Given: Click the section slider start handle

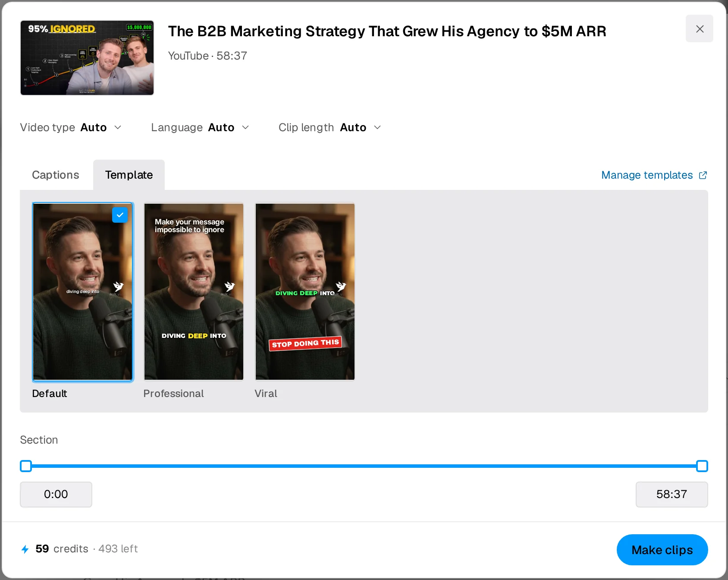Looking at the screenshot, I should (x=26, y=466).
